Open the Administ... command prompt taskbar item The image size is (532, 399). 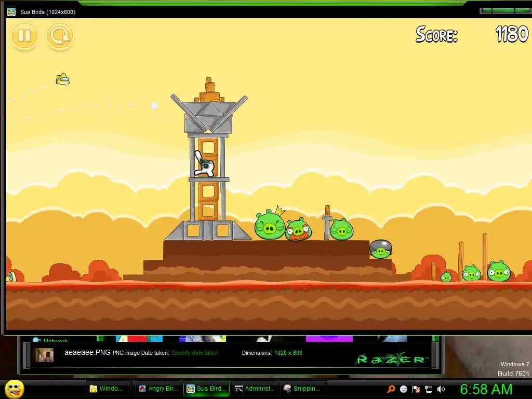click(255, 389)
